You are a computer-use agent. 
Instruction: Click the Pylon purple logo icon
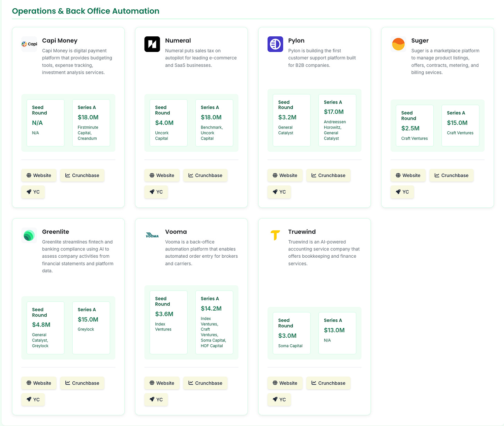click(x=275, y=44)
